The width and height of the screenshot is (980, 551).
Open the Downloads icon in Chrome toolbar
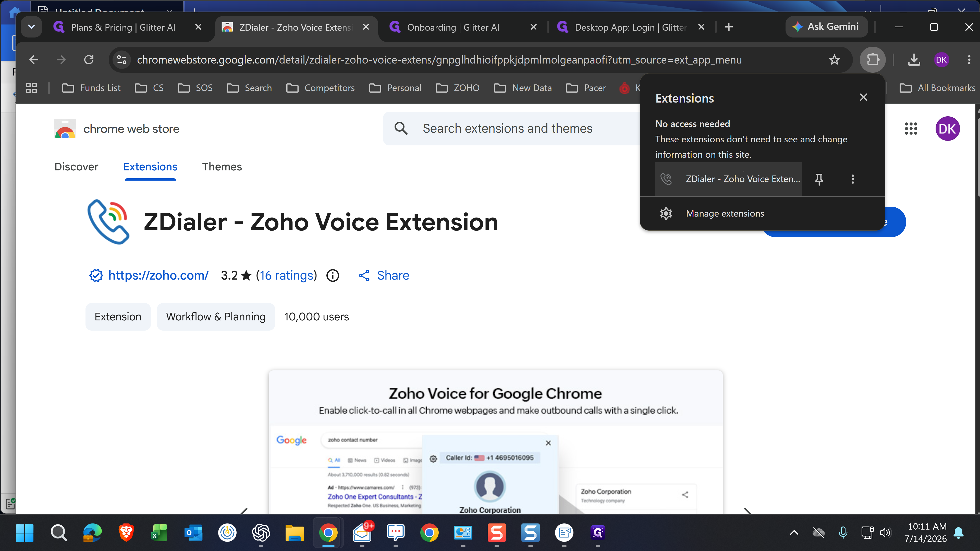coord(914,60)
